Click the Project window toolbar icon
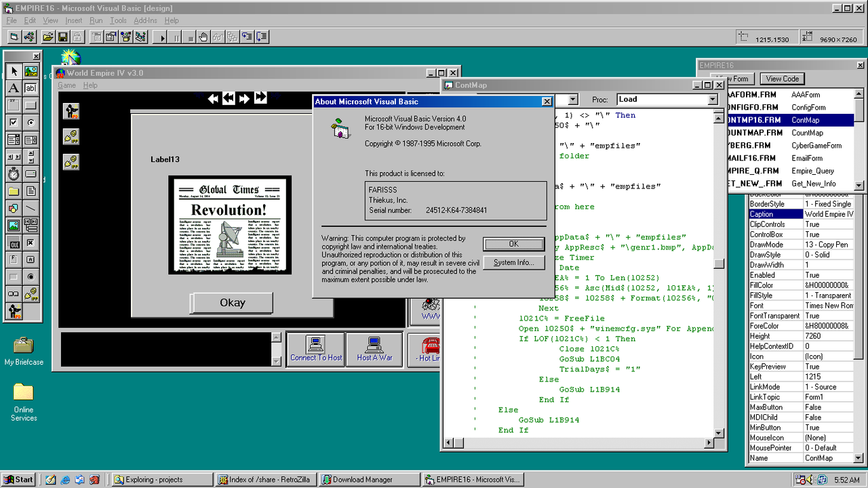The width and height of the screenshot is (868, 488). coord(140,37)
